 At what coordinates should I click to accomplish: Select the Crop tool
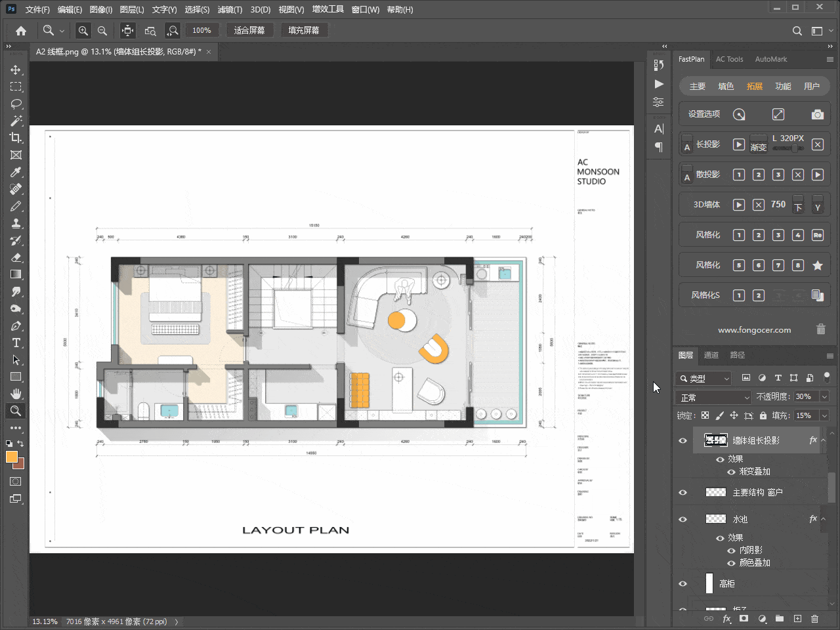pos(16,138)
